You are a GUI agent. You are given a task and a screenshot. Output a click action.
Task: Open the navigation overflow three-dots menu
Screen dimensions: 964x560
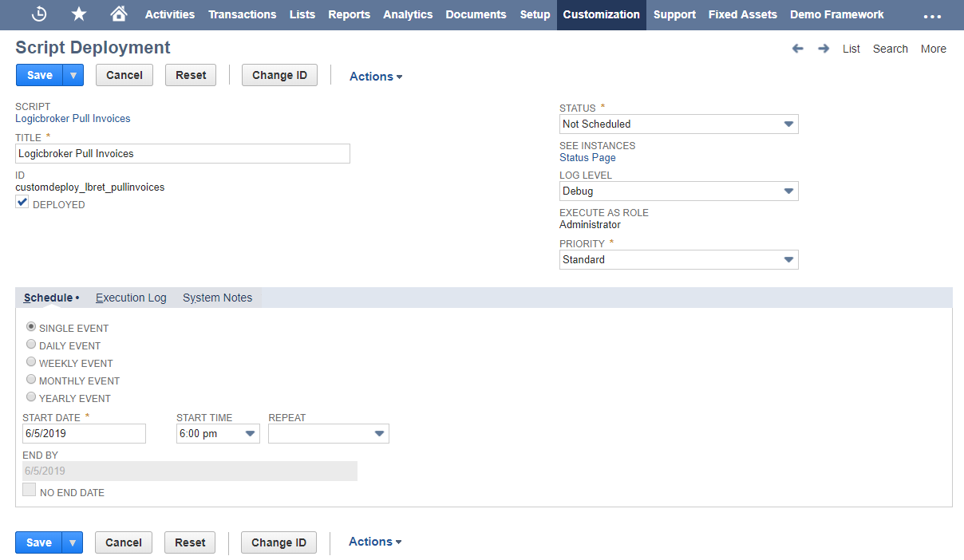[932, 15]
